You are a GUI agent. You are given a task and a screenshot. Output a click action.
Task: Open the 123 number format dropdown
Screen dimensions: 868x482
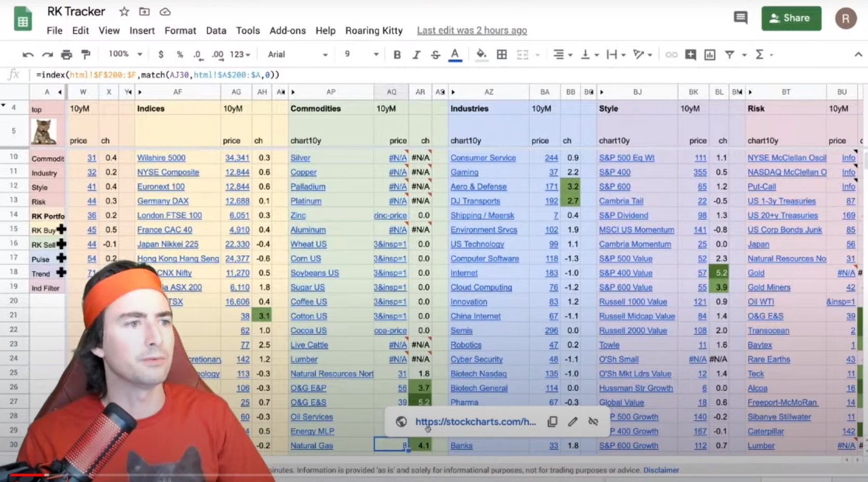(240, 54)
